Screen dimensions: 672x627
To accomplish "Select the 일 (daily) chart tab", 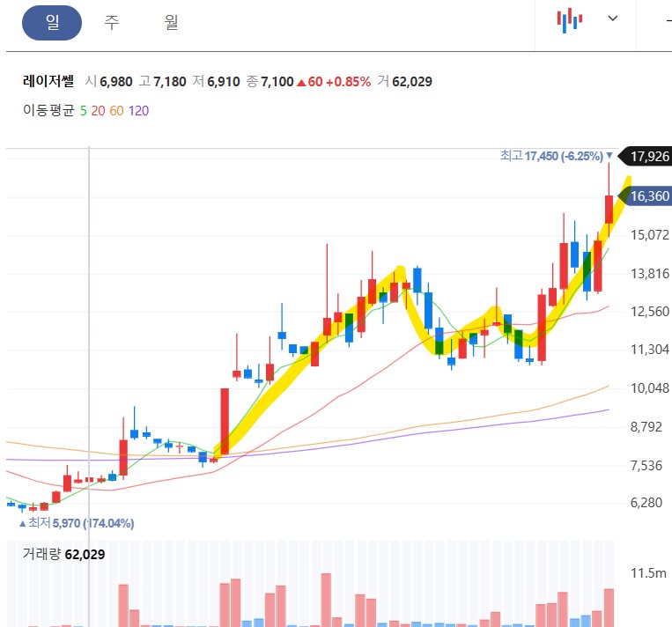I will (x=52, y=23).
